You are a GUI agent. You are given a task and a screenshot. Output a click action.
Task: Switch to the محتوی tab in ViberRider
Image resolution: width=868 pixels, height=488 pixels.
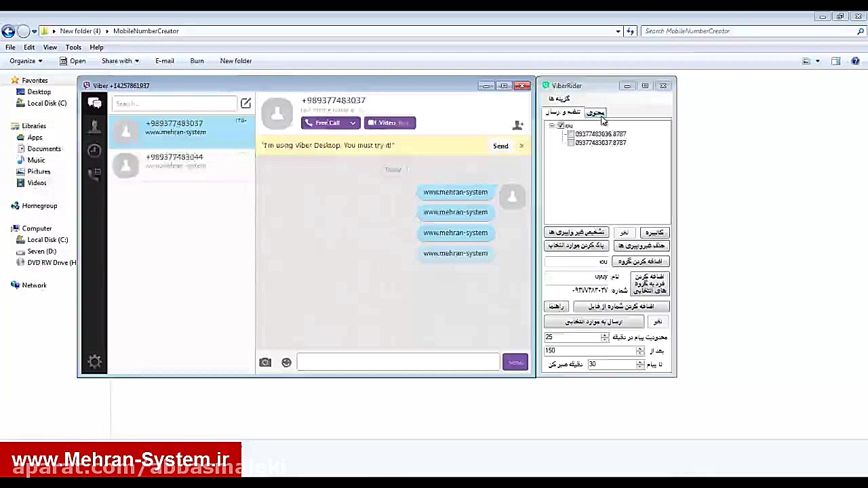595,113
